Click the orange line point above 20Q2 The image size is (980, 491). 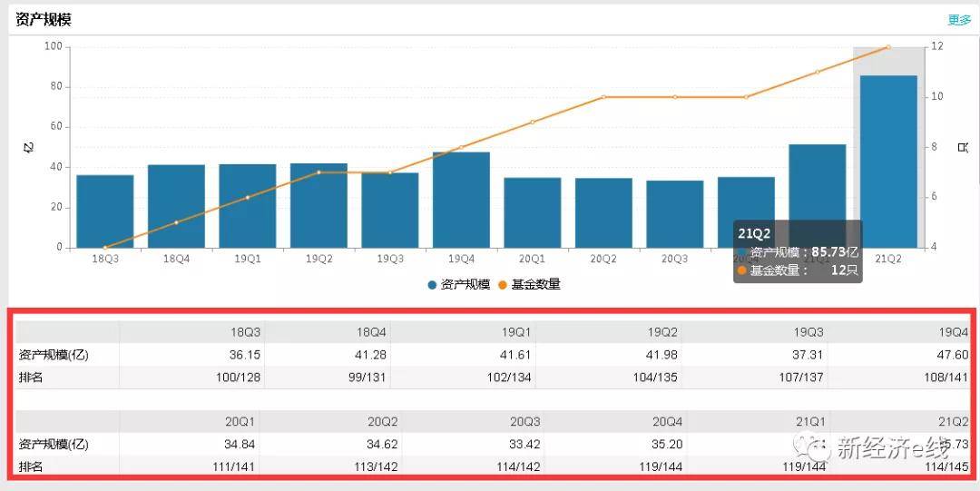coord(603,97)
